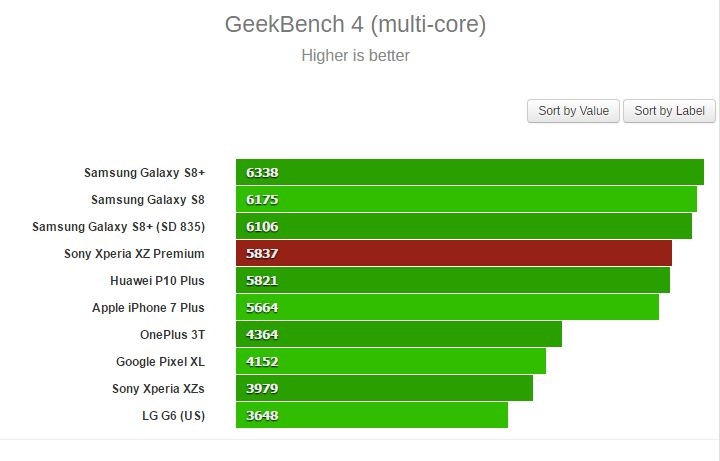This screenshot has height=461, width=720.
Task: Select the red Sony Xperia XZ Premium bar
Action: click(454, 253)
